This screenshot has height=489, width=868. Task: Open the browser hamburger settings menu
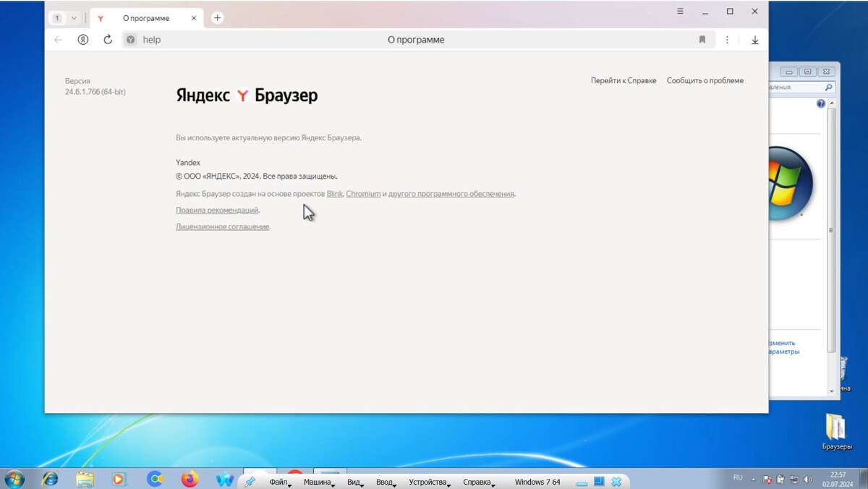[x=680, y=12]
